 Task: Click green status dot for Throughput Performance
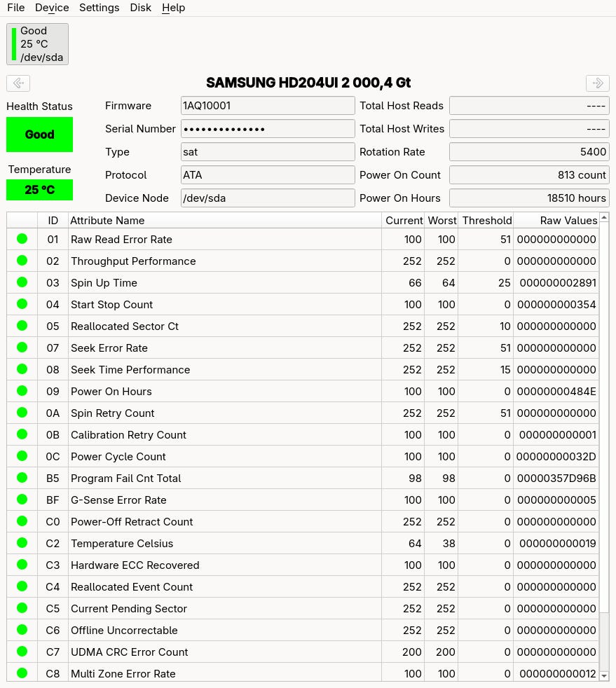click(22, 261)
